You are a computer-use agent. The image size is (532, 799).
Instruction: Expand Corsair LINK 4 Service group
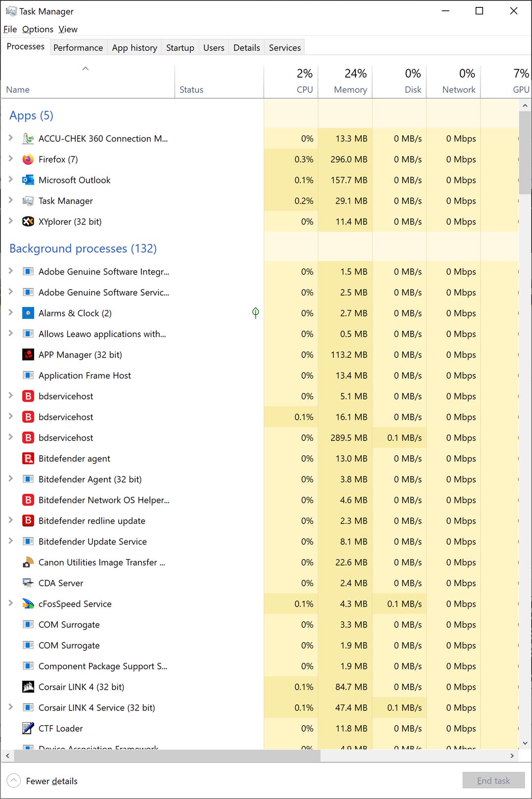click(11, 707)
